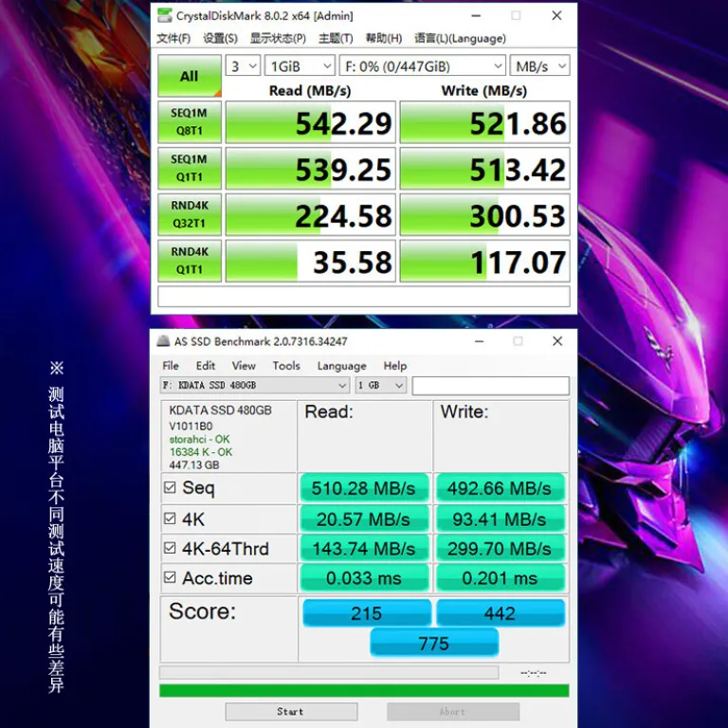Open the File menu in AS SSD Benchmark
This screenshot has height=728, width=728.
click(x=171, y=366)
